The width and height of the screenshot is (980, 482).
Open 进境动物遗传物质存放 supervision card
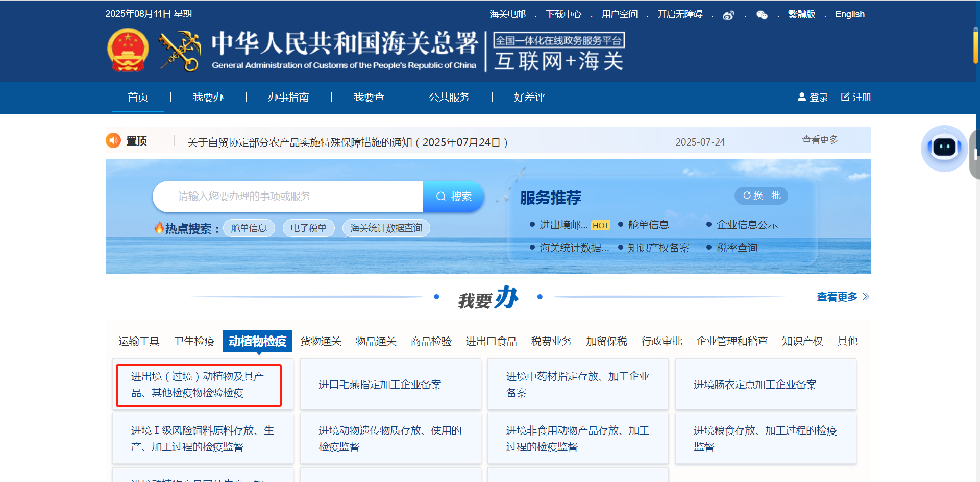390,439
